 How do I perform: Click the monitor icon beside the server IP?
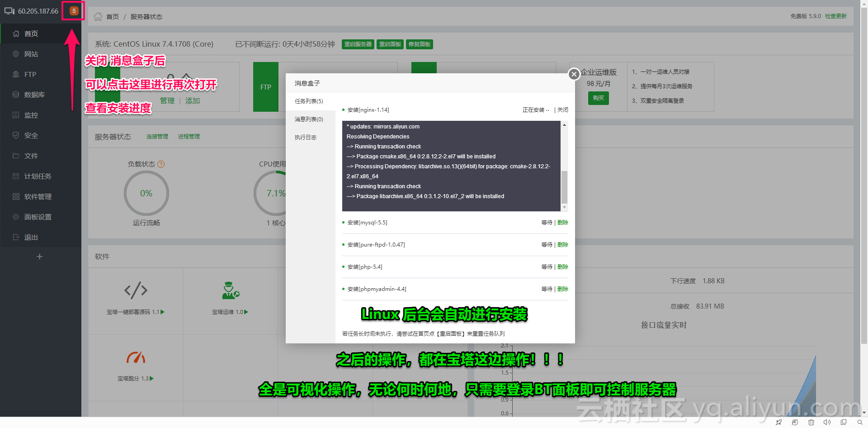click(x=9, y=11)
